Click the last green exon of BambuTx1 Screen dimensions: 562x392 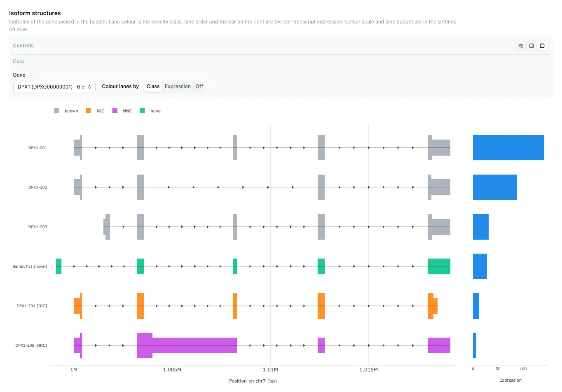(439, 266)
